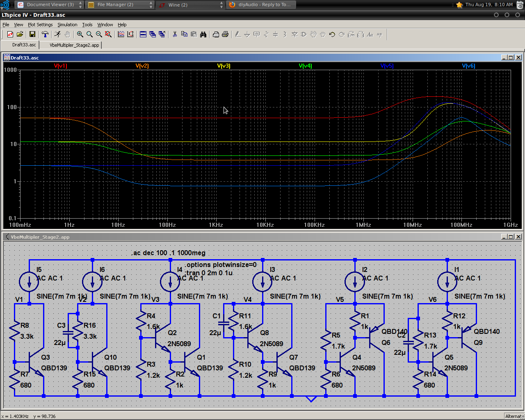Open the Simulation menu
This screenshot has width=525, height=420.
click(x=67, y=25)
